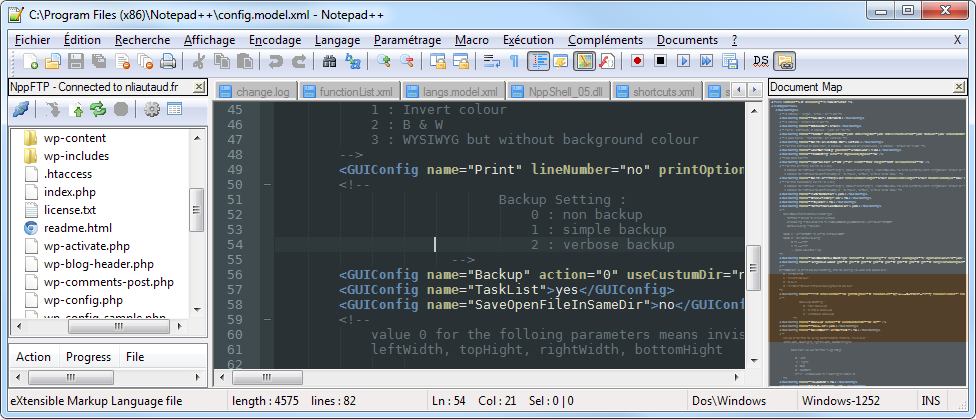Viewport: 976px width, 419px height.
Task: Click the Undo toolbar icon
Action: click(276, 62)
